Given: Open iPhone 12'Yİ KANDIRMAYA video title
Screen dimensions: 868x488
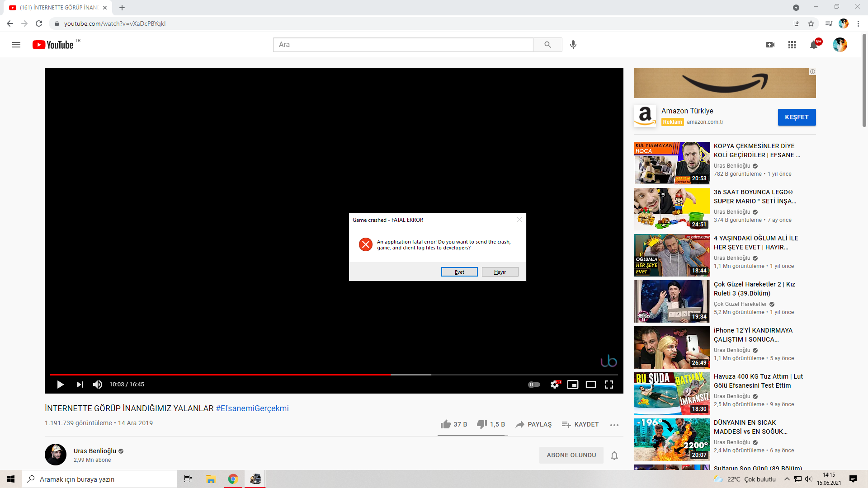Looking at the screenshot, I should click(x=753, y=335).
